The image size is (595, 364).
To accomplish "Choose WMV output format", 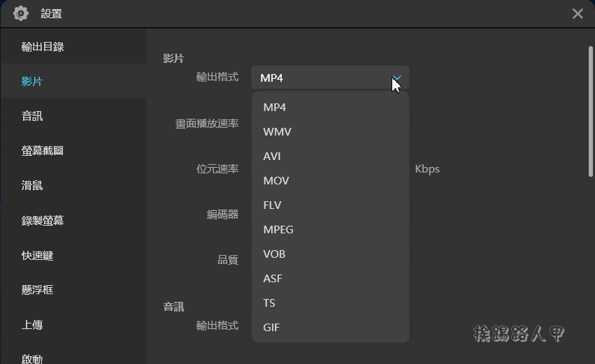I will point(330,131).
